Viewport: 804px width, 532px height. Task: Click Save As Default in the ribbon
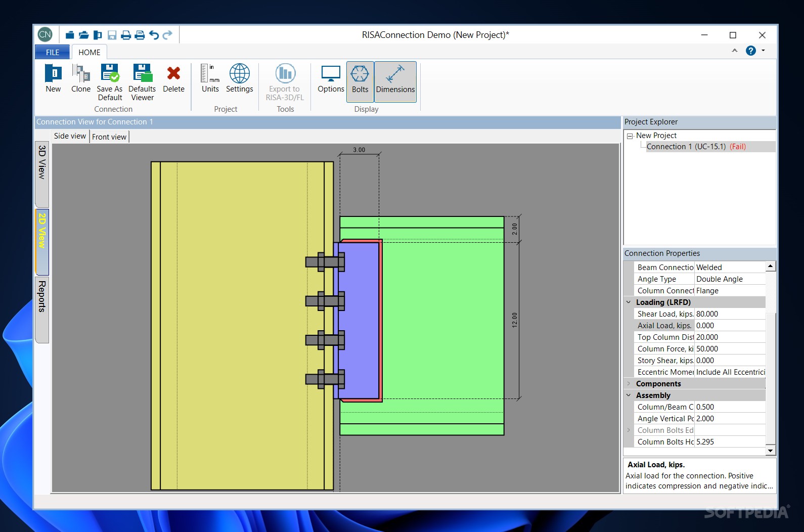[110, 82]
